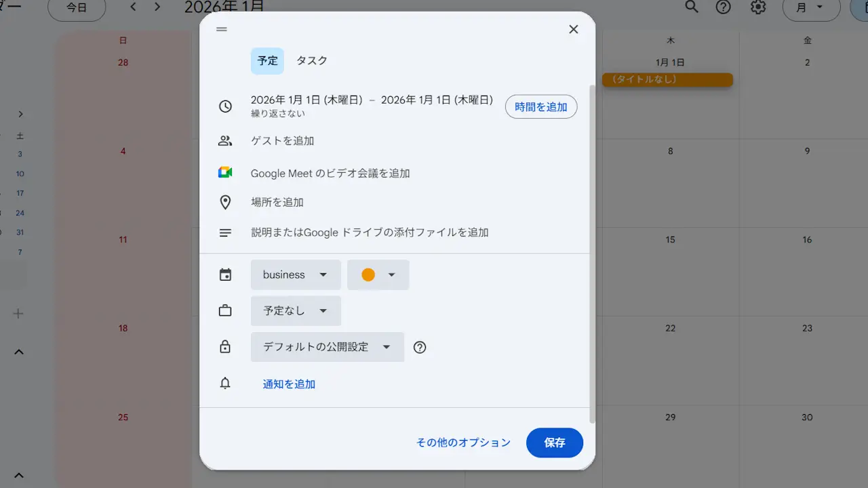Open the help question mark icon
The height and width of the screenshot is (488, 868).
click(724, 7)
